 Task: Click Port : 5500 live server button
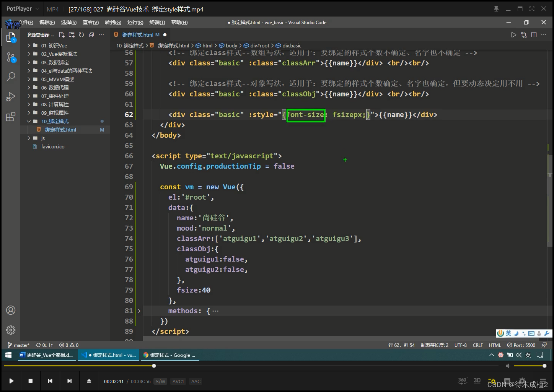tap(521, 345)
